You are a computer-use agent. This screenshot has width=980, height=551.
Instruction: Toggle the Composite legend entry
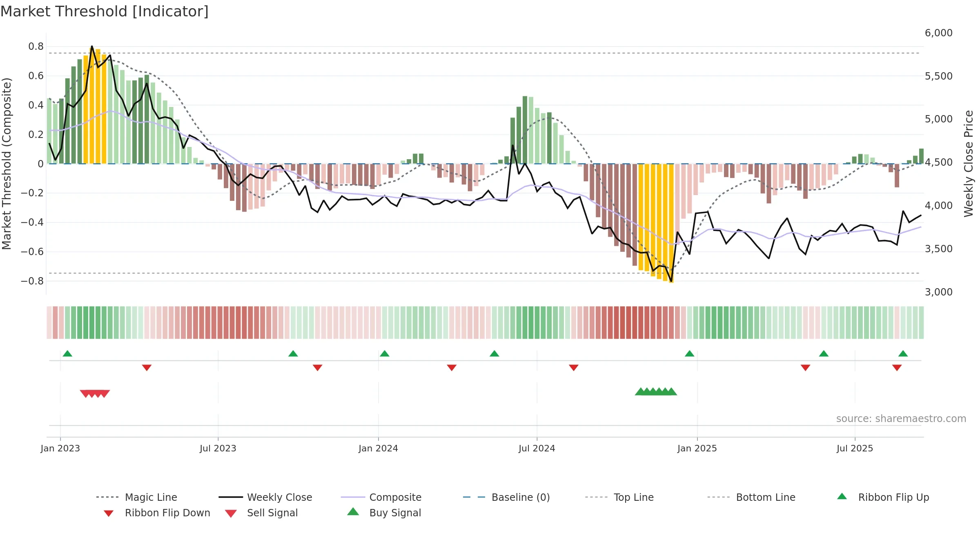point(381,497)
